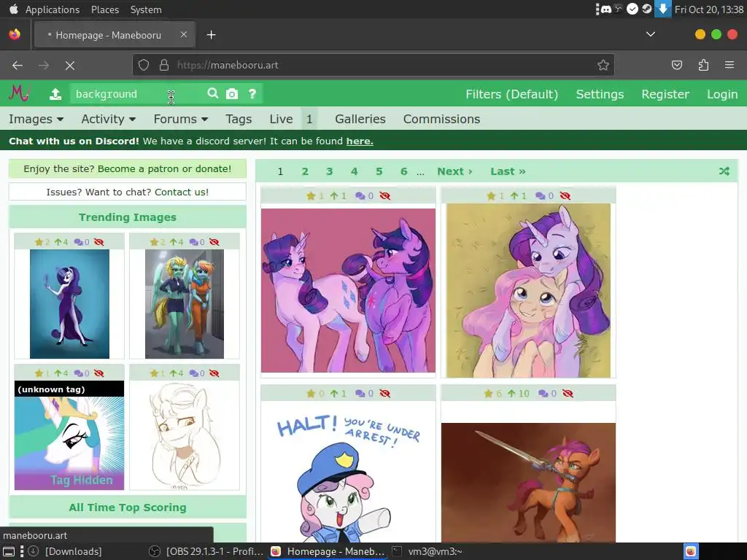Open All Time Top Scoring section
The image size is (747, 560).
coord(127,507)
